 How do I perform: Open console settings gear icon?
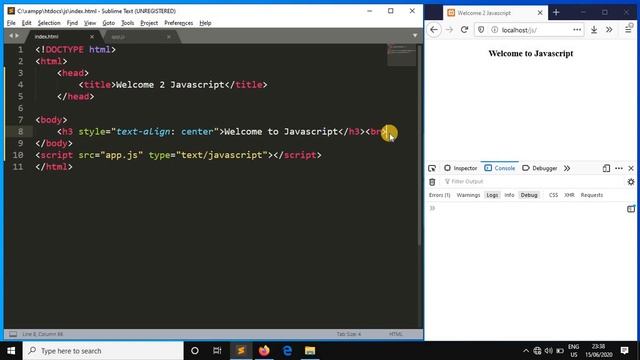coord(631,182)
